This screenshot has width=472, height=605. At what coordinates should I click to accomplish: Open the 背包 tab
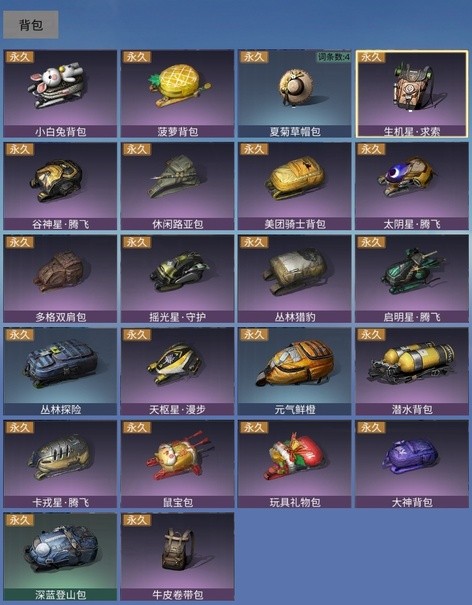[31, 25]
